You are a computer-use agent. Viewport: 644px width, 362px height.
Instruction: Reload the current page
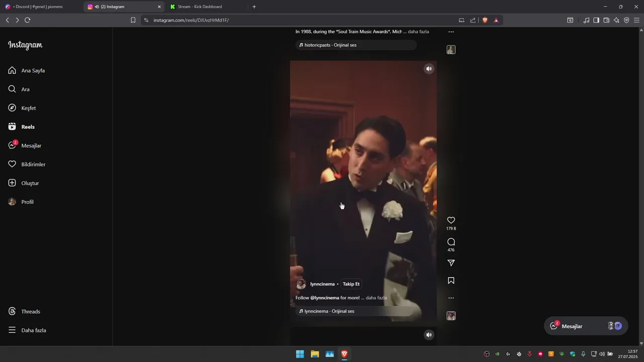[27, 20]
